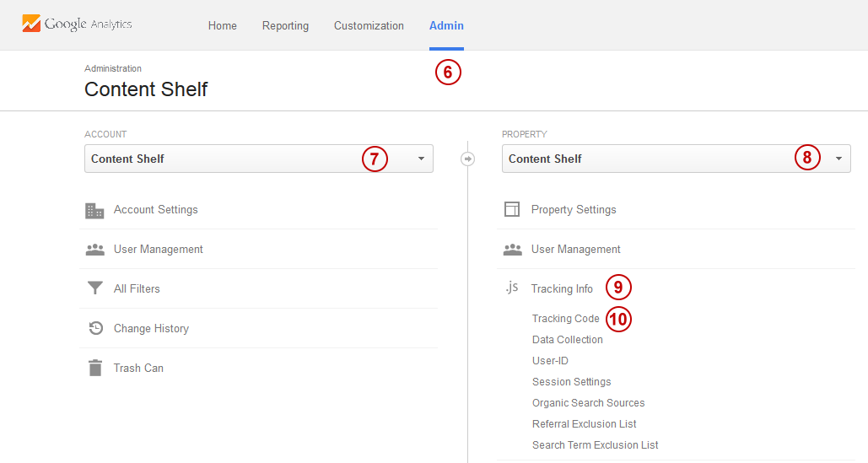The height and width of the screenshot is (463, 868).
Task: Click the Administration breadcrumb text
Action: click(x=113, y=68)
